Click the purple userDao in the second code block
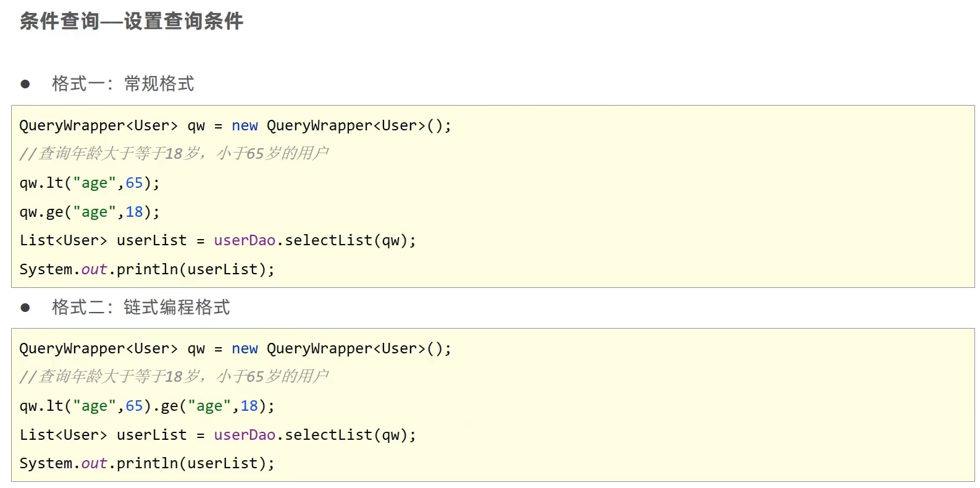 245,435
